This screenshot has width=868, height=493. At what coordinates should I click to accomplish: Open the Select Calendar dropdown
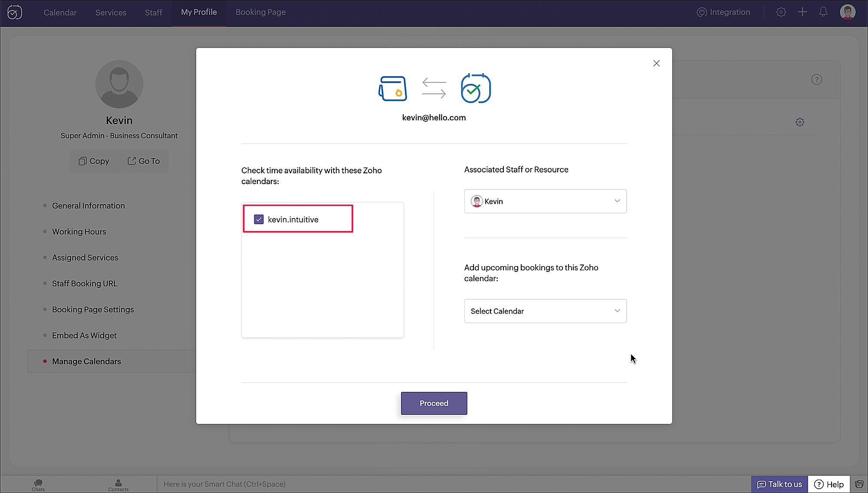(x=545, y=311)
